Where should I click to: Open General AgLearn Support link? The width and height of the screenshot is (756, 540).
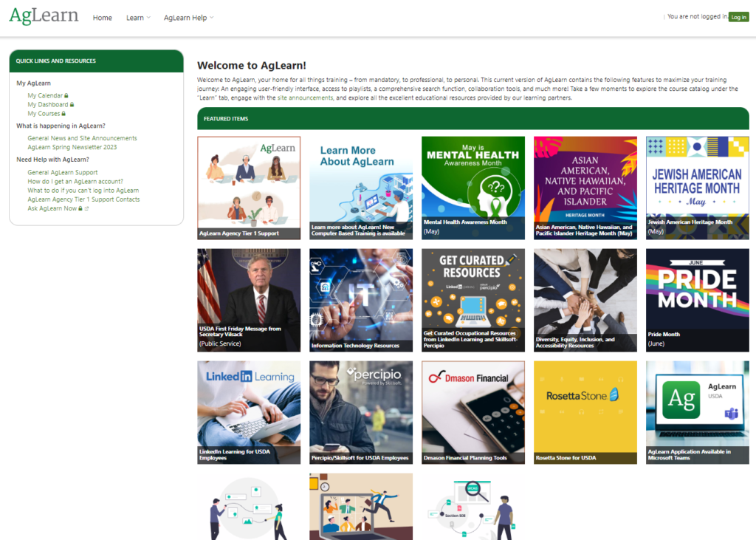point(62,172)
